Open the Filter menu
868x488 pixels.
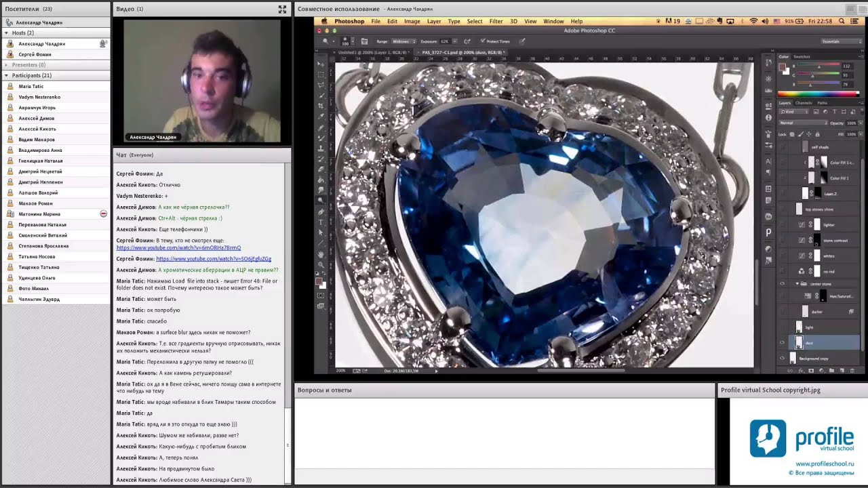[x=496, y=21]
